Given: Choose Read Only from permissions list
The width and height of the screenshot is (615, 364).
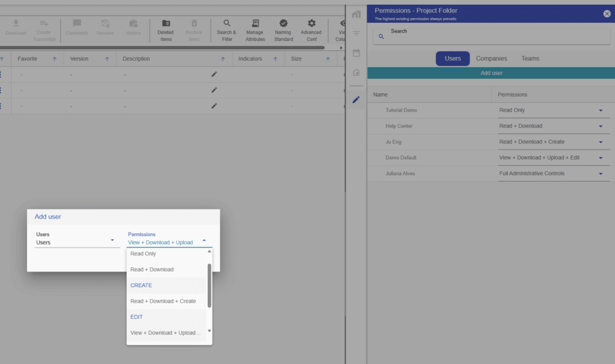Looking at the screenshot, I should [144, 254].
